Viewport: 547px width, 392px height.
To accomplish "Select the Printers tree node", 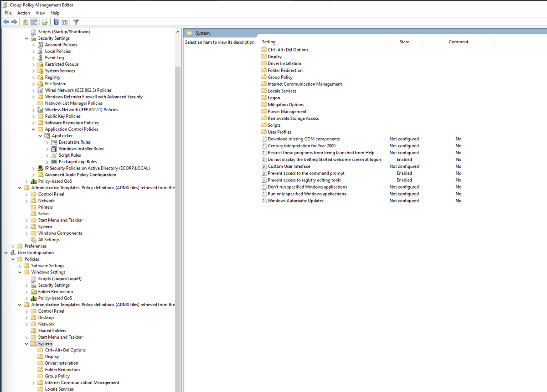I will 46,207.
